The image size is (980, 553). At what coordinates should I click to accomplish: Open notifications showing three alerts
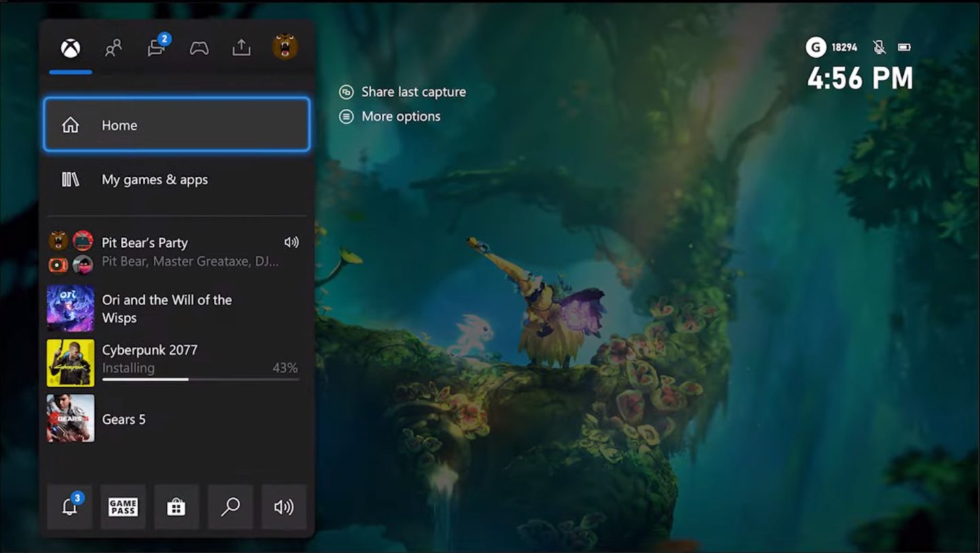69,506
